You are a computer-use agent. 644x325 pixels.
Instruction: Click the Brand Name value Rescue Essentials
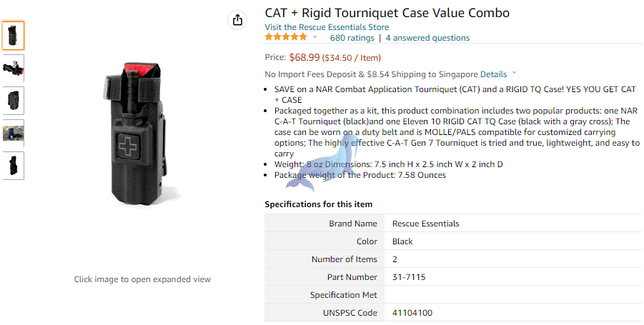[x=425, y=224]
